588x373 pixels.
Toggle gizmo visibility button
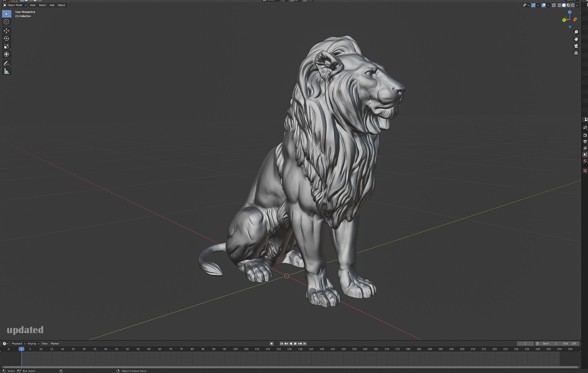(533, 5)
